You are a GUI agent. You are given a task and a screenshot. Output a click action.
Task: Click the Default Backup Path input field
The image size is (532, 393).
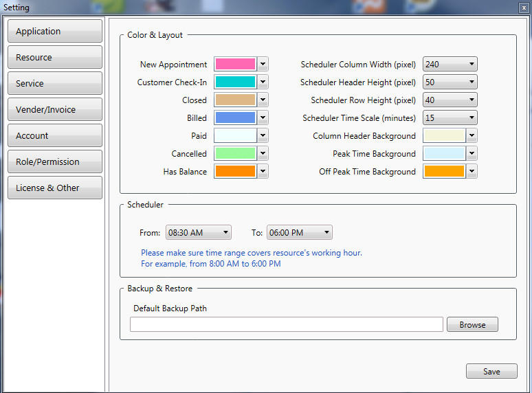287,324
